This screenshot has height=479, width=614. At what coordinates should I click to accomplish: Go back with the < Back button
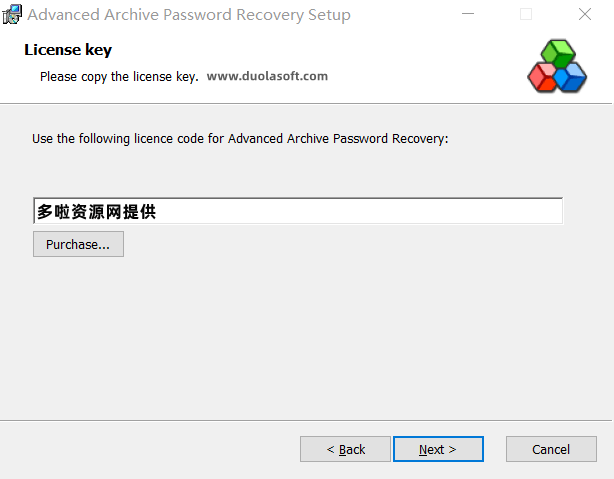coord(345,449)
